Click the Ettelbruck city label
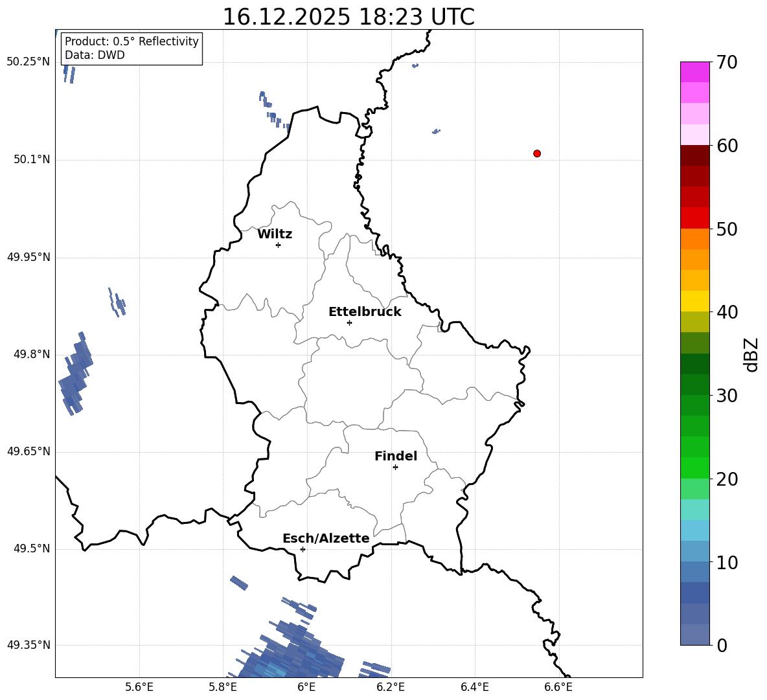This screenshot has width=767, height=700. [x=365, y=312]
